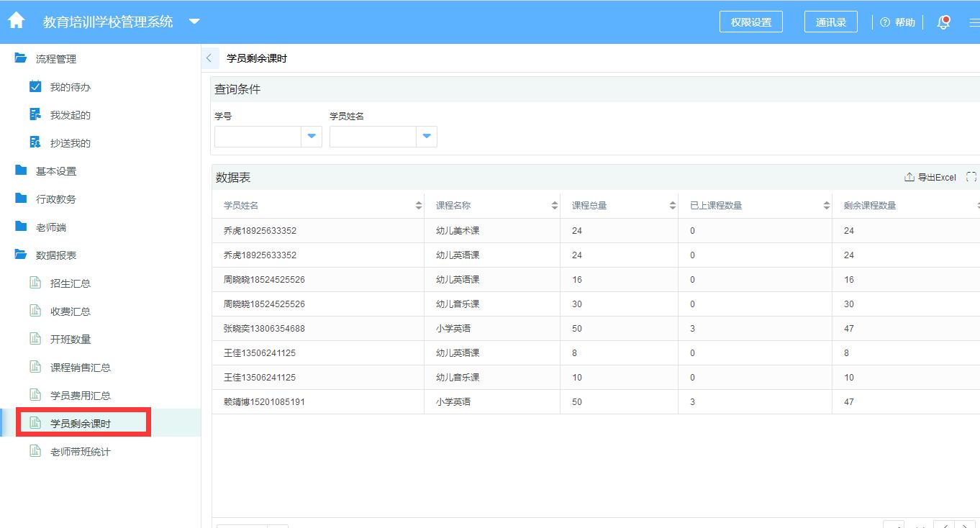
Task: Export table via 导出Excel
Action: (x=930, y=178)
